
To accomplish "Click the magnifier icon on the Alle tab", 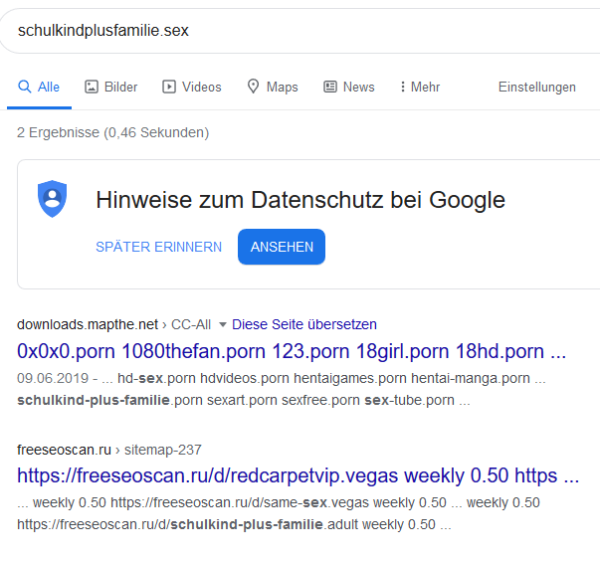I will 24,87.
